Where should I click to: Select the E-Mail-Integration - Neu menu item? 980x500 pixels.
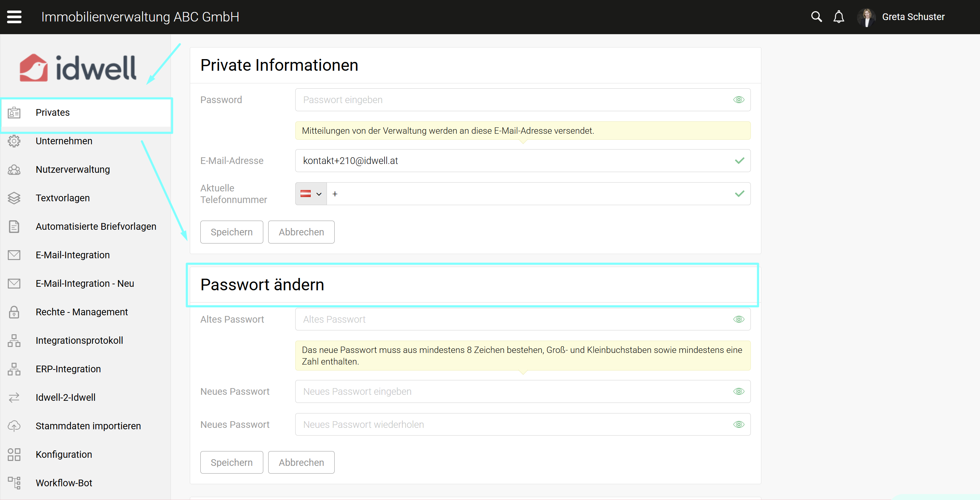point(84,283)
